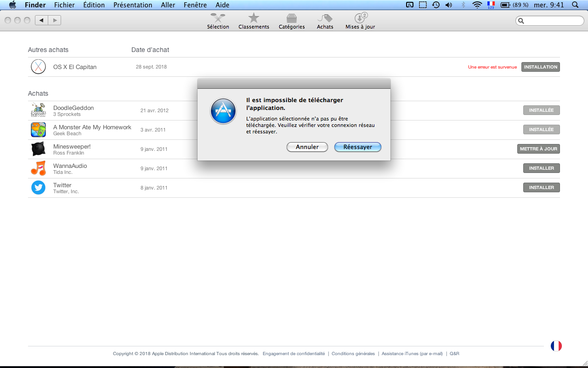
Task: Focus the App Store search field
Action: coord(550,21)
